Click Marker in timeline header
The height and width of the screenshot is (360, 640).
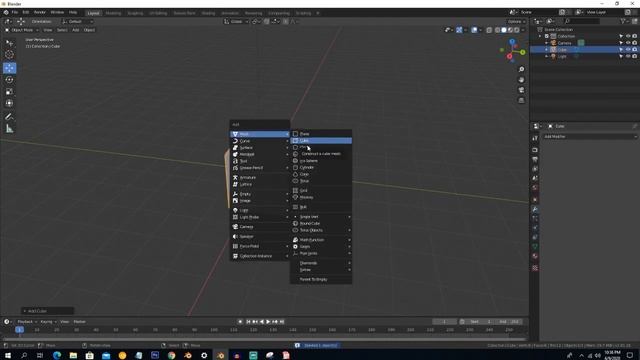click(80, 322)
